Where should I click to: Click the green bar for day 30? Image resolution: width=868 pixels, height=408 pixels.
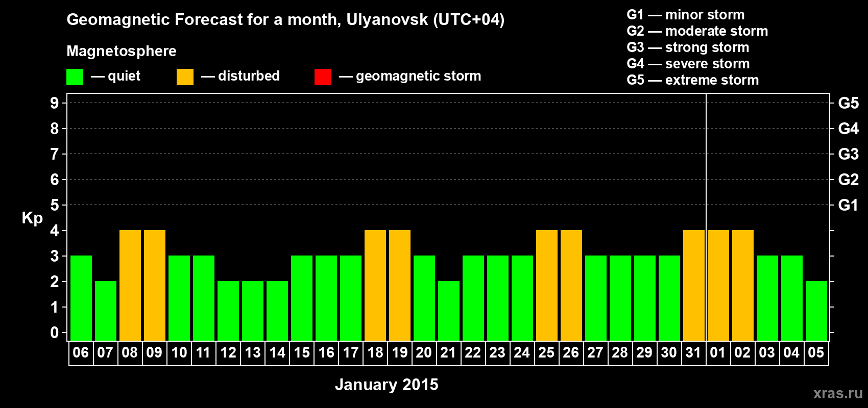669,298
